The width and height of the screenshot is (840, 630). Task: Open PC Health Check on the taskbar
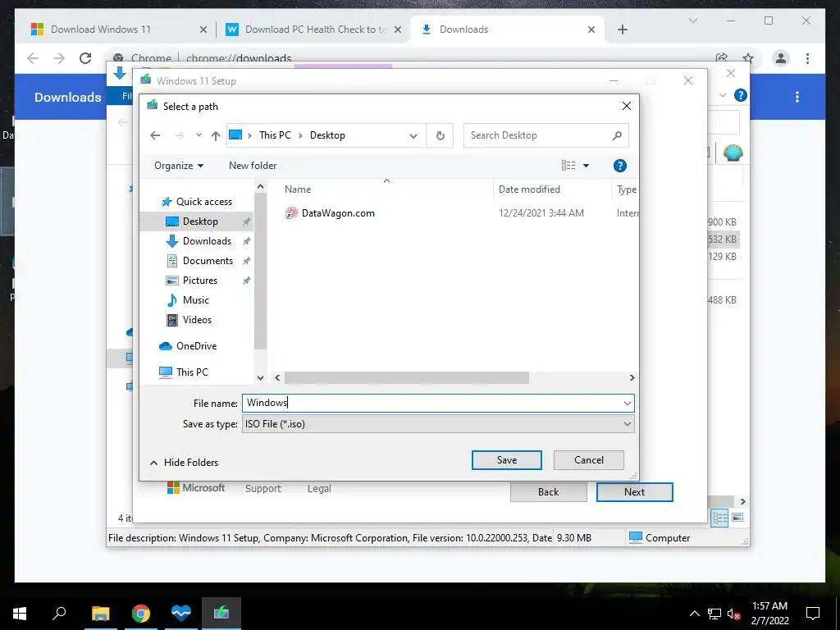181,614
